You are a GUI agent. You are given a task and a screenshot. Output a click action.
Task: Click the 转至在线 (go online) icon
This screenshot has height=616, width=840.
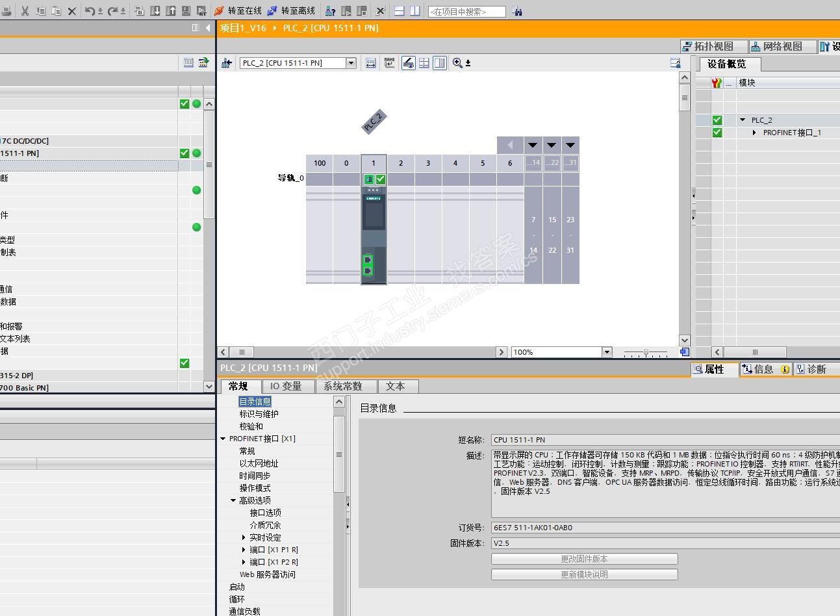tap(219, 11)
